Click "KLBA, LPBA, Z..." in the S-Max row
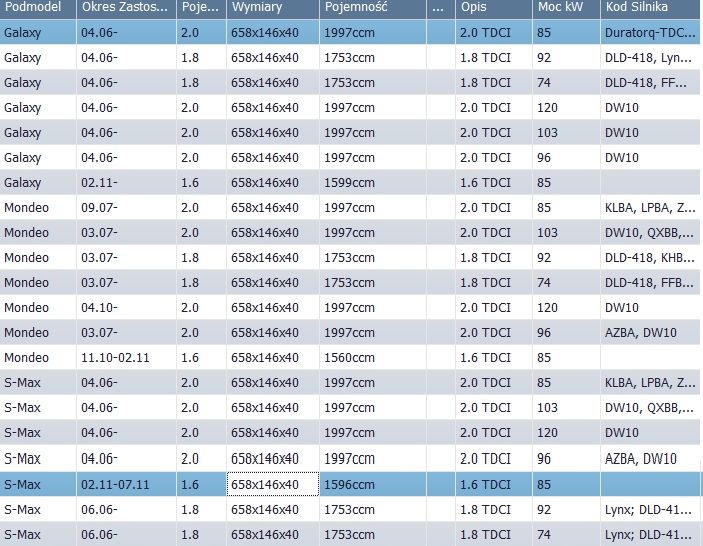Image resolution: width=703 pixels, height=546 pixels. (x=650, y=383)
